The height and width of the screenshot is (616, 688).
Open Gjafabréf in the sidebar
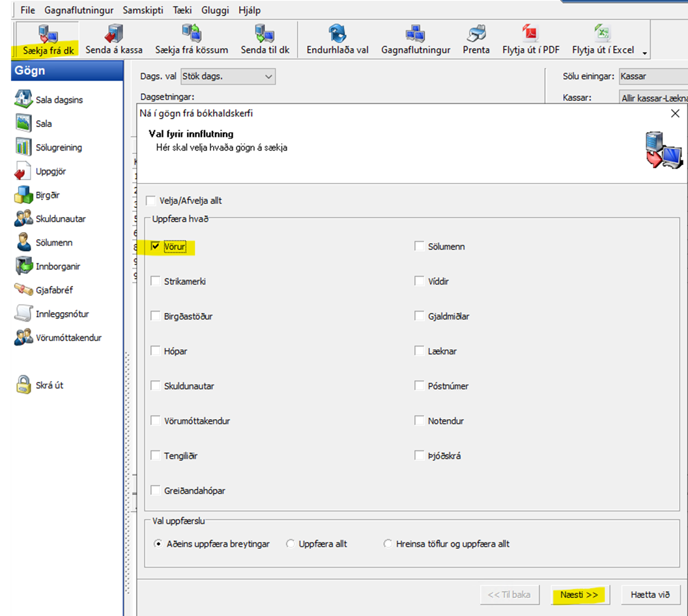[x=23, y=290]
